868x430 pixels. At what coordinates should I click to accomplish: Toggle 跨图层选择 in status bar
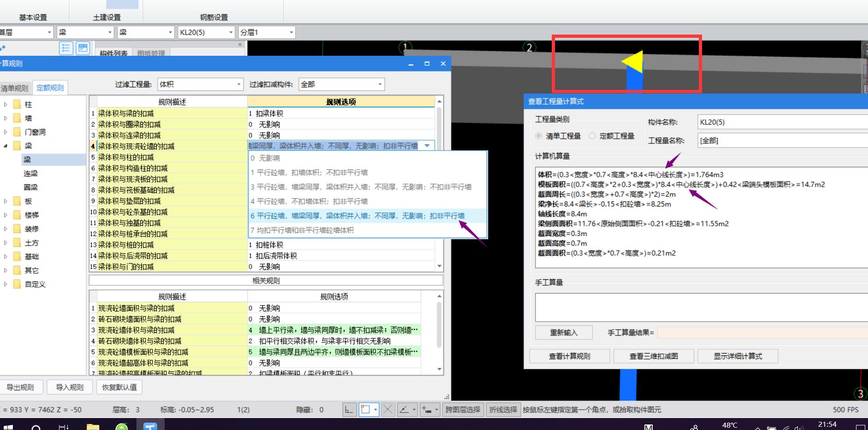(x=463, y=409)
